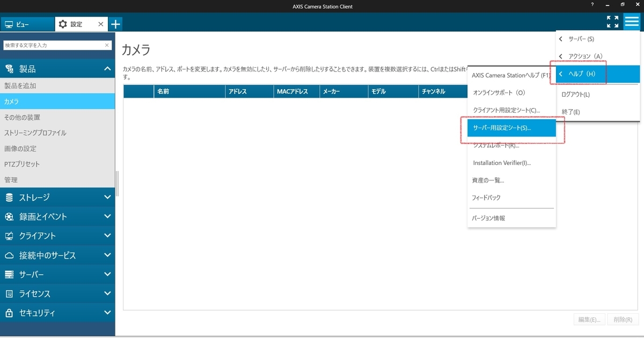
Task: Choose ログアウト(L) from menu
Action: (598, 95)
